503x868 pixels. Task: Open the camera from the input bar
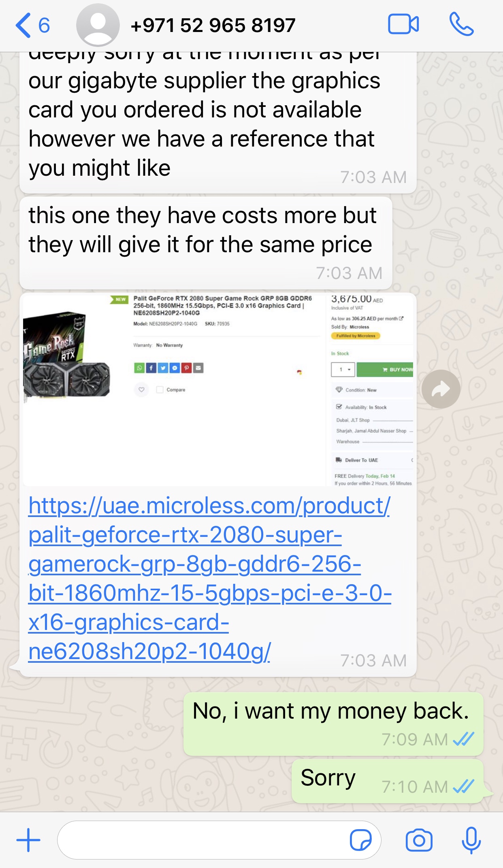419,840
